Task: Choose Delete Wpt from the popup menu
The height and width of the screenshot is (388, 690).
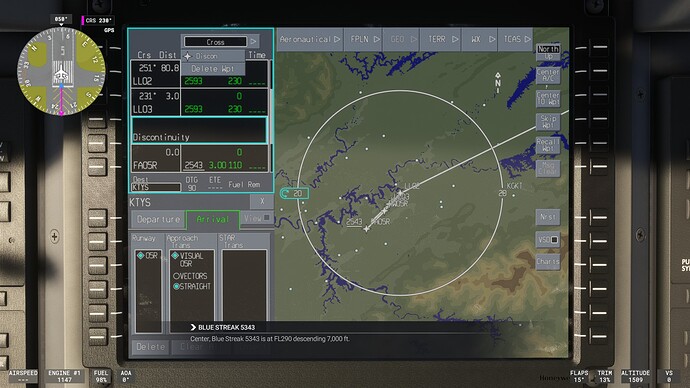Action: pos(213,69)
